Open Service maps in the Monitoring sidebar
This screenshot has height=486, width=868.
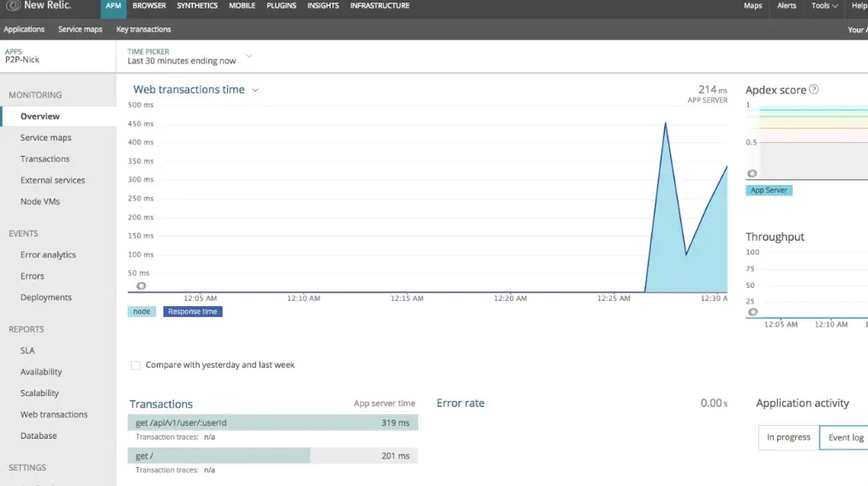(46, 138)
